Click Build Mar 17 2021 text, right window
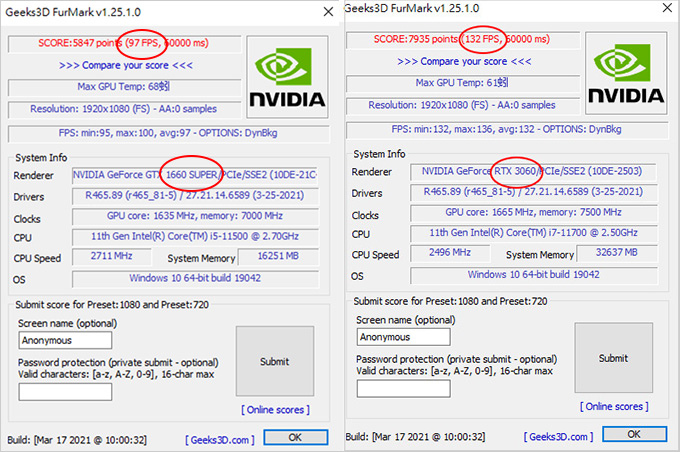Image resolution: width=680 pixels, height=452 pixels. pyautogui.click(x=415, y=436)
